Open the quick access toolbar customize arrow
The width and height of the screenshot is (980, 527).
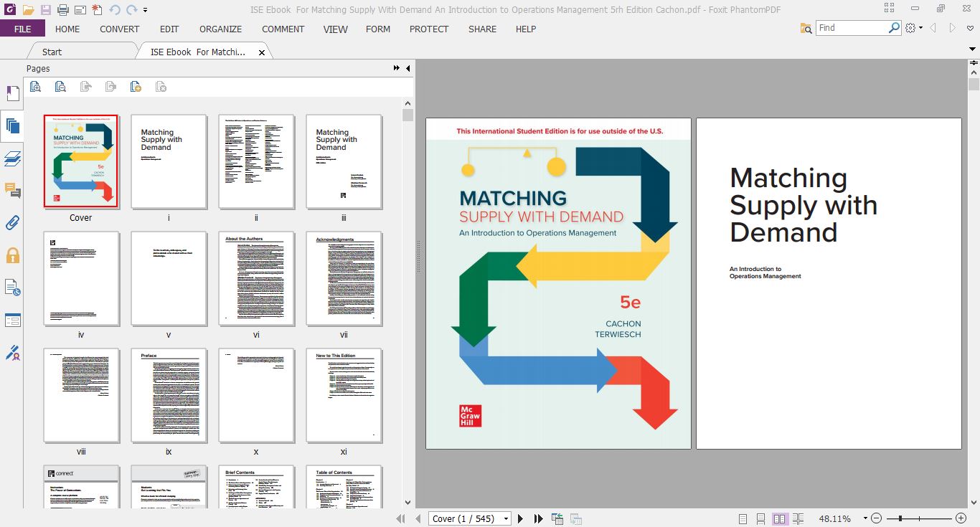[146, 10]
